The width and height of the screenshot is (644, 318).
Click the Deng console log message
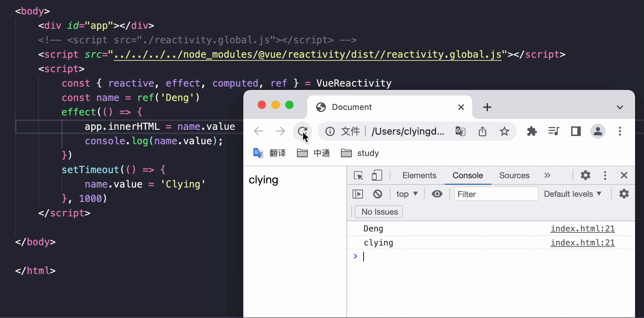coord(373,229)
